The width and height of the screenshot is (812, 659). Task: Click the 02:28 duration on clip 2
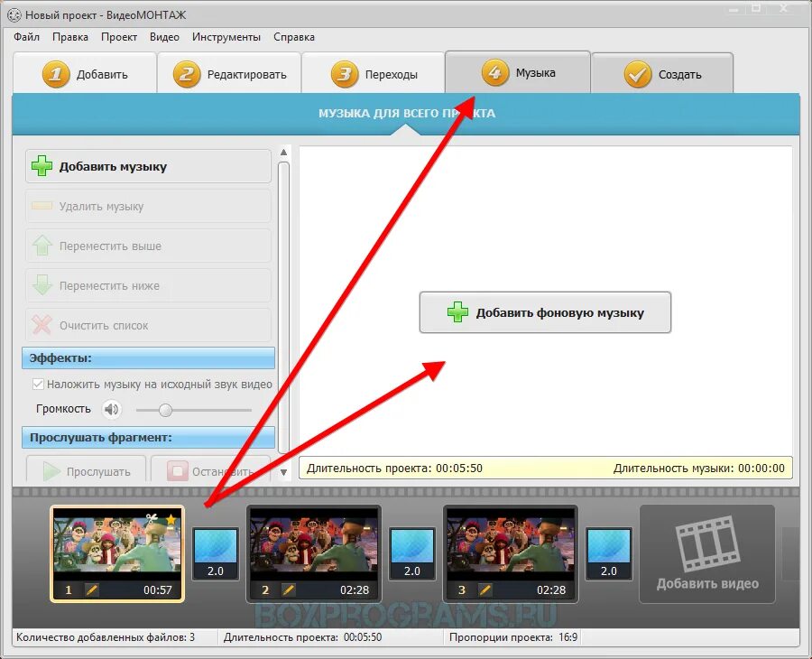pyautogui.click(x=355, y=589)
